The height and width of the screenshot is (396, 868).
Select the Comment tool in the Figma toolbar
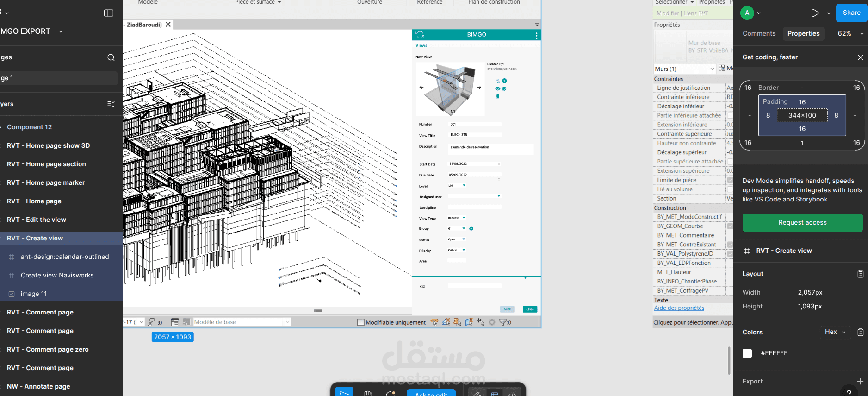coord(391,393)
